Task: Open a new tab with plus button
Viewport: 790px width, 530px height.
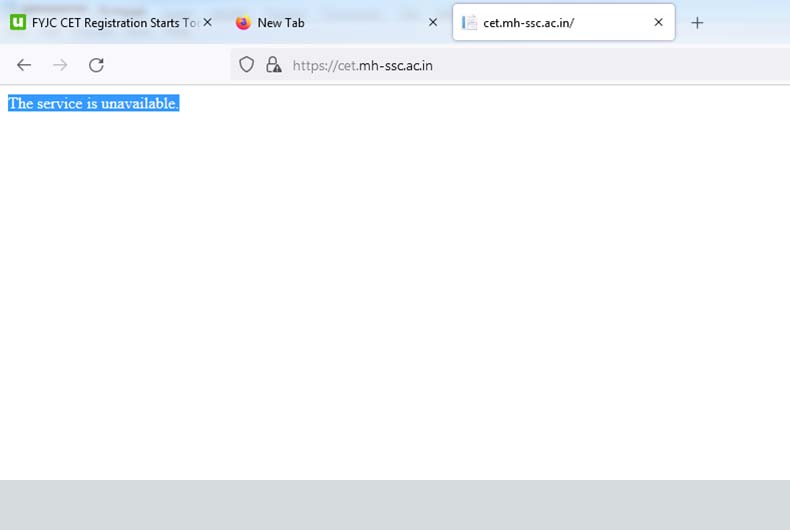Action: tap(697, 23)
